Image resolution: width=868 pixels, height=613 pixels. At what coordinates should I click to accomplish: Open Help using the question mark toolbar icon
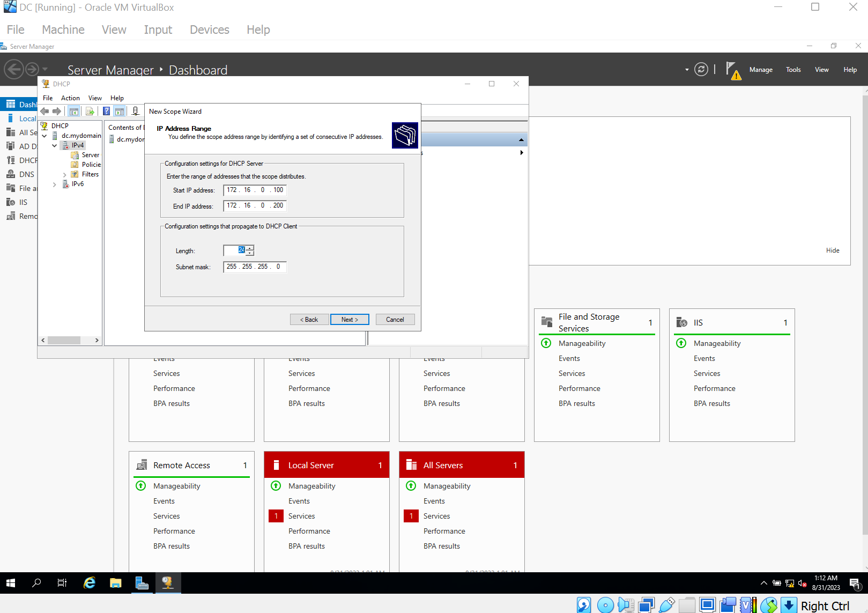pos(106,111)
